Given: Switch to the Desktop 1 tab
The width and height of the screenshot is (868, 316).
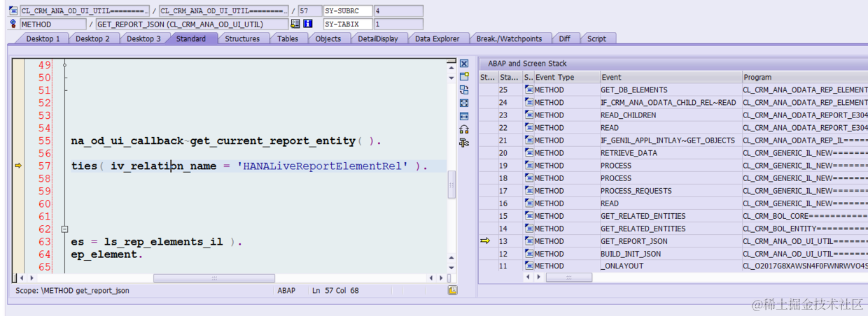Looking at the screenshot, I should (43, 38).
